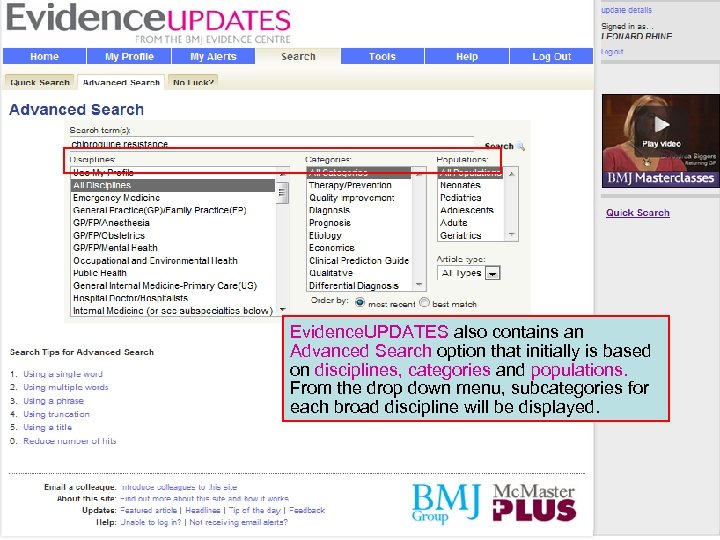Viewport: 720px width, 540px height.
Task: Select 'Etiology' category
Action: tap(359, 235)
